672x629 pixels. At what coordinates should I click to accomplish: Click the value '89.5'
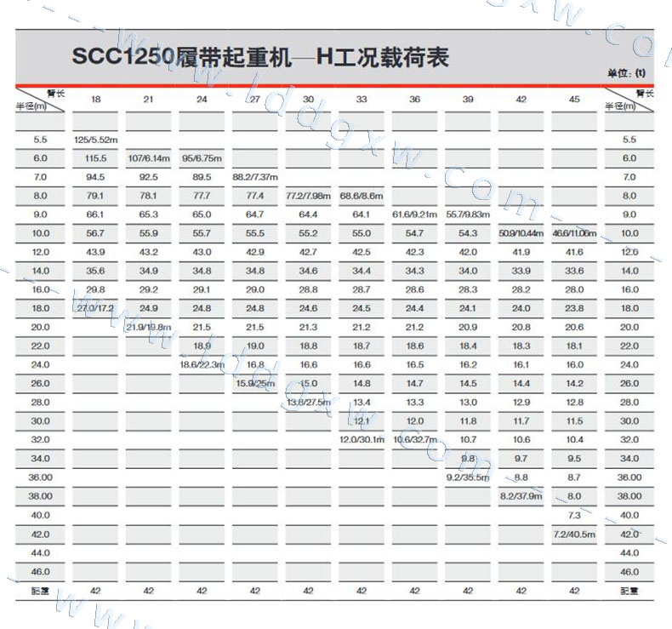pos(202,177)
